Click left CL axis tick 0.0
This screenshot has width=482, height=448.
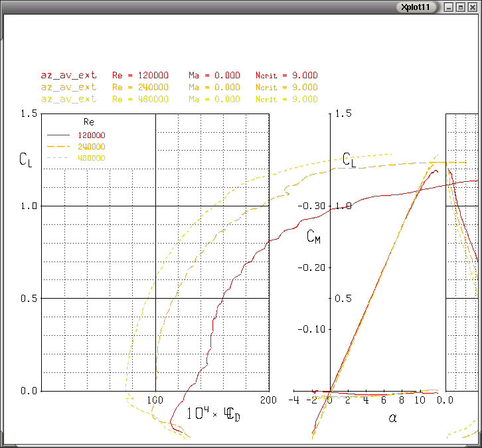click(x=29, y=391)
